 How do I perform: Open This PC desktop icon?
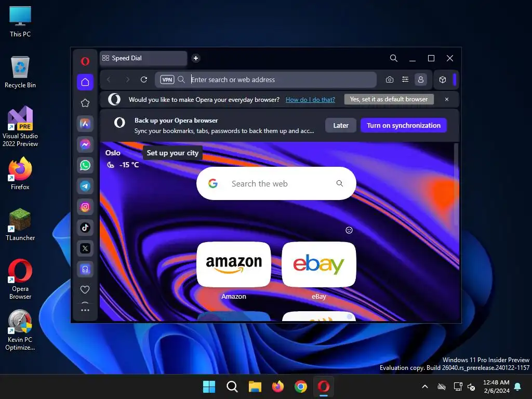point(20,22)
